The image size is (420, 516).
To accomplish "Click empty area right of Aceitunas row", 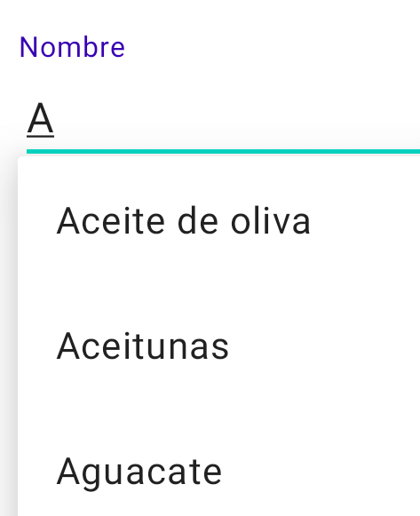I will pyautogui.click(x=324, y=346).
